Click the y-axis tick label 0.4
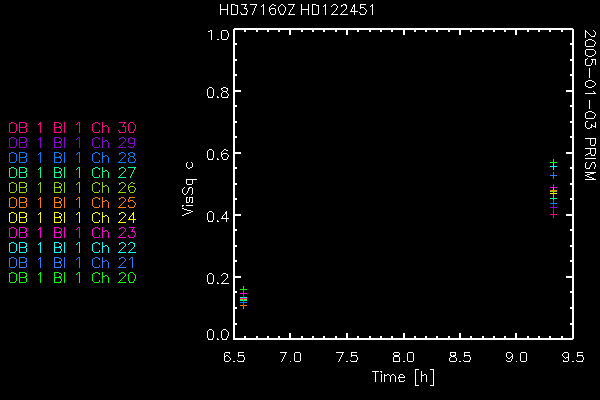This screenshot has width=600, height=400. [218, 216]
